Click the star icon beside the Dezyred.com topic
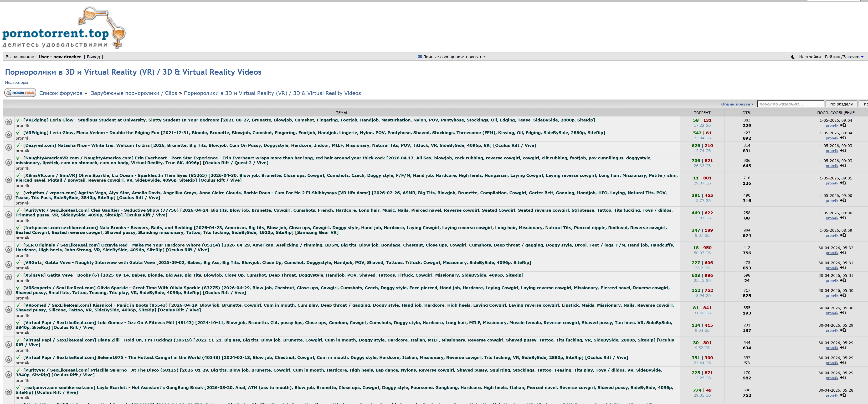The height and width of the screenshot is (404, 868). pyautogui.click(x=9, y=147)
